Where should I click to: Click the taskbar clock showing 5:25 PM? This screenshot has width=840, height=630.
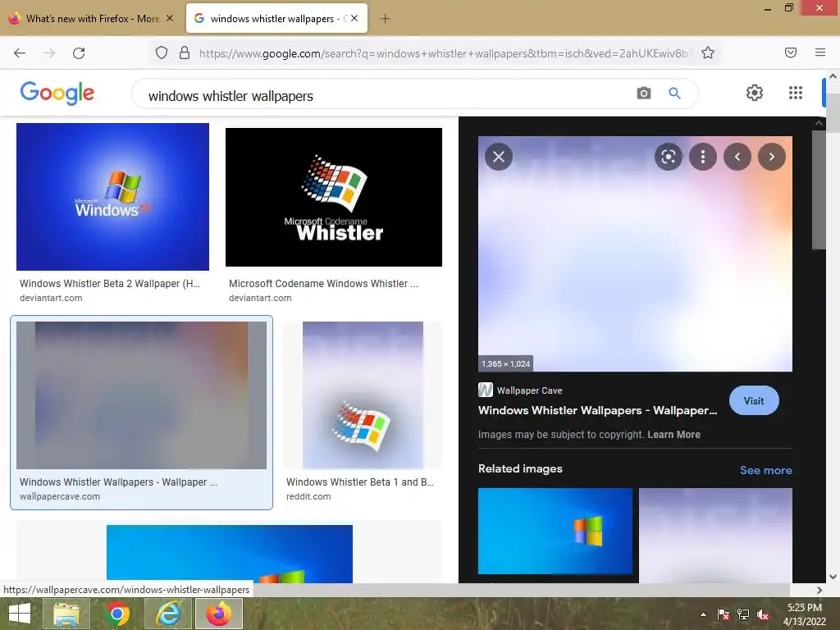[x=804, y=614]
